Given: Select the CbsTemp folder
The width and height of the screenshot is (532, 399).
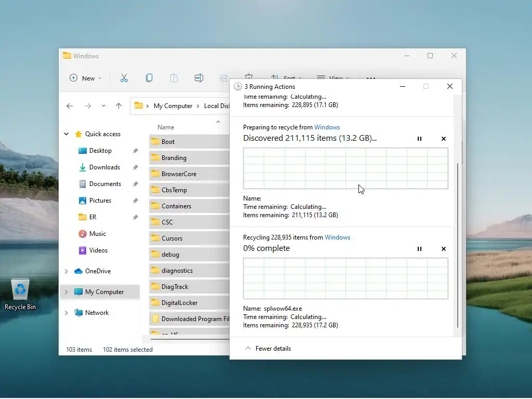Looking at the screenshot, I should click(189, 190).
